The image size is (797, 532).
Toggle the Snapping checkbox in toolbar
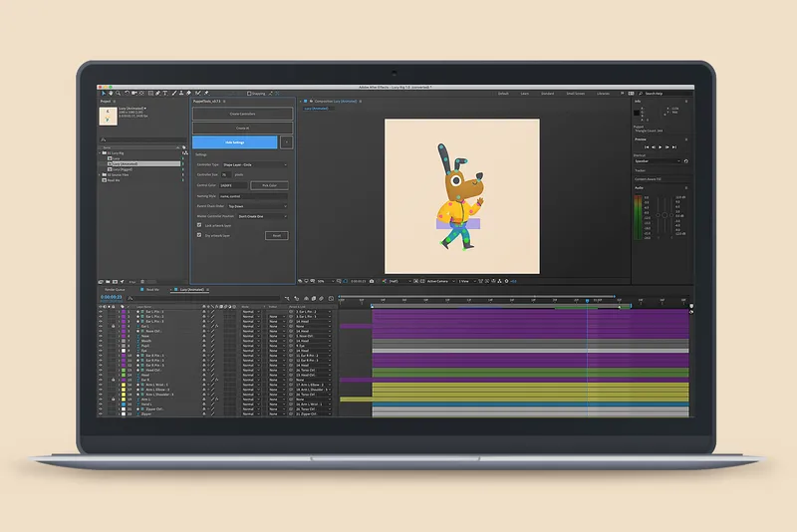pos(250,94)
